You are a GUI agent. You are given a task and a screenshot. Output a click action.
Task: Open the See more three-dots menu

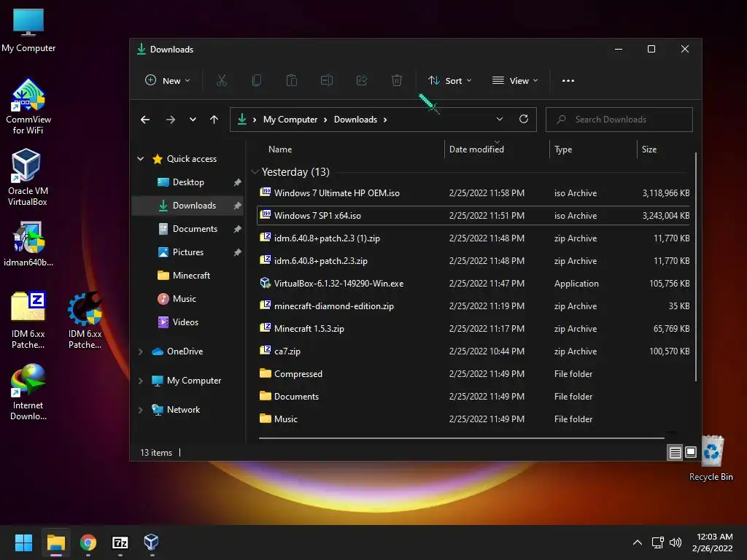coord(568,80)
